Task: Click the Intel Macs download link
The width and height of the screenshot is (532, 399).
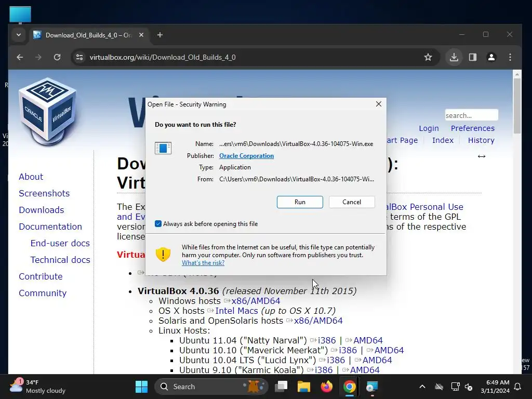Action: [236, 311]
